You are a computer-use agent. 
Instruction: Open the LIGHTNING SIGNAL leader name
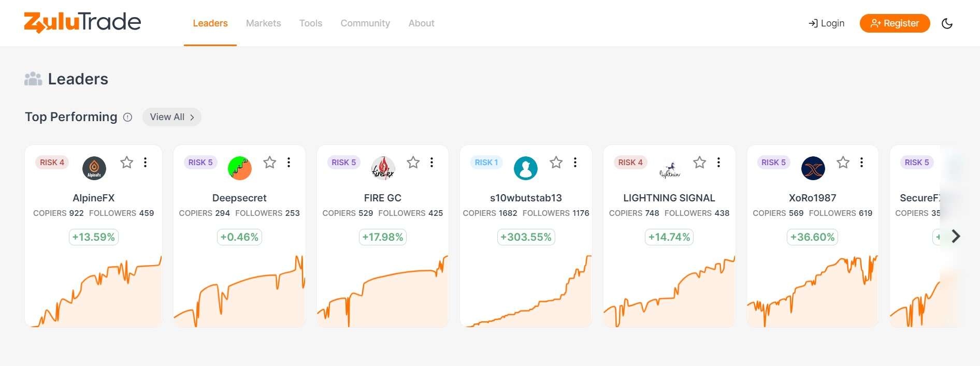(x=669, y=198)
